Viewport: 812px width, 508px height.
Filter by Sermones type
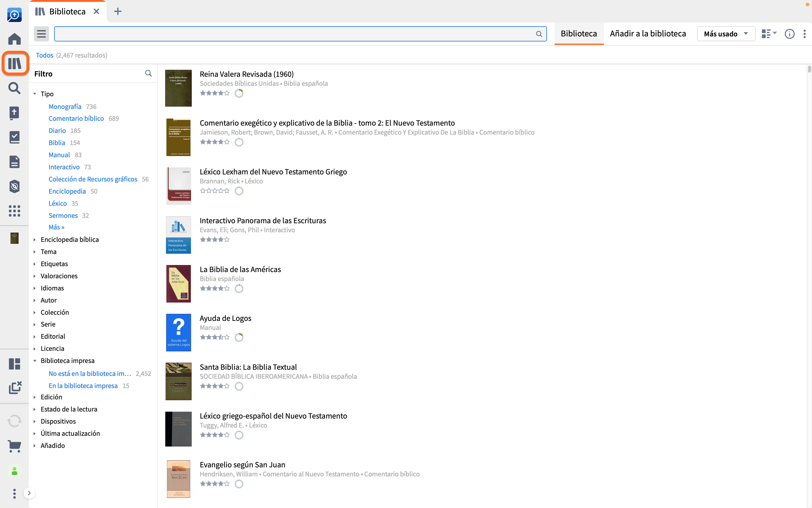tap(63, 215)
